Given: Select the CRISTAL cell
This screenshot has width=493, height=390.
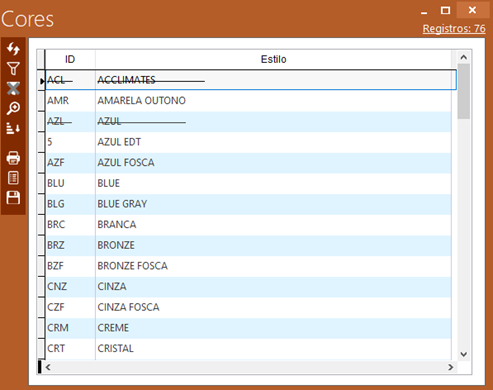Looking at the screenshot, I should coord(273,348).
